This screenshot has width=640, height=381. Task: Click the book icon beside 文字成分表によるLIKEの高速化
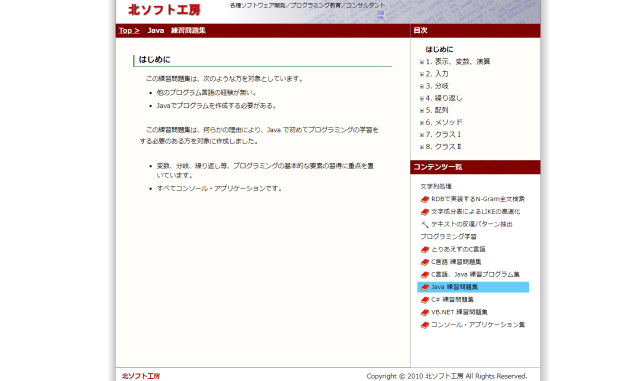[x=424, y=212]
